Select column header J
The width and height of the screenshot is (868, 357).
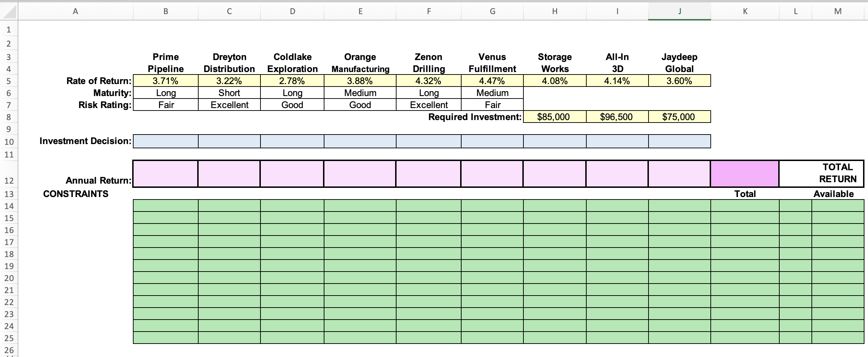pos(679,11)
